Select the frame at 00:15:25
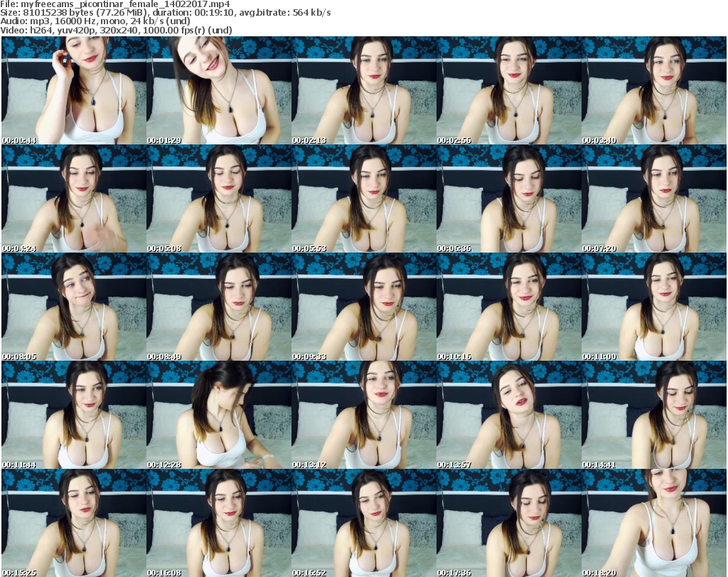This screenshot has height=577, width=728. click(x=74, y=523)
